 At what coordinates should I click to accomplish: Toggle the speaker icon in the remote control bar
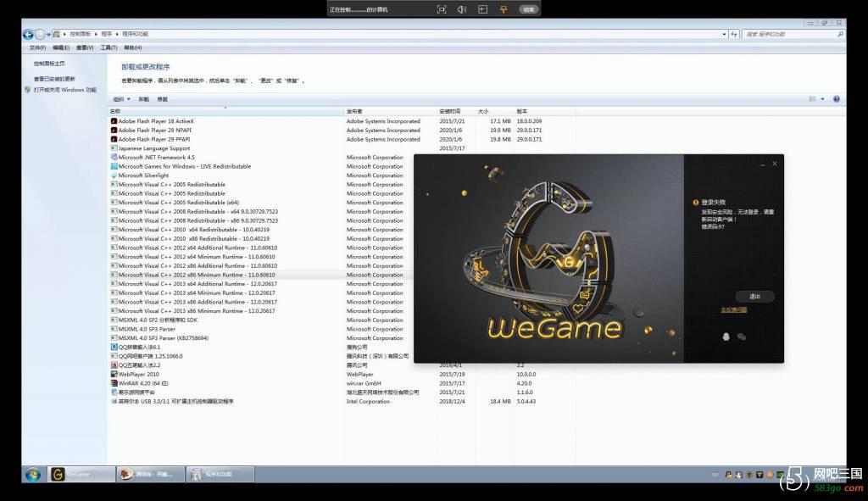[x=462, y=9]
